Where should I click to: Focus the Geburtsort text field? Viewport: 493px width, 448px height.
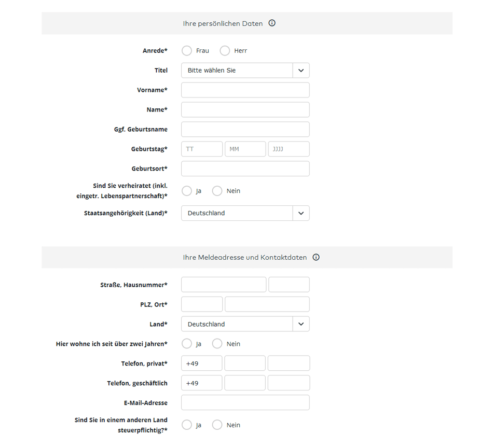coord(245,169)
